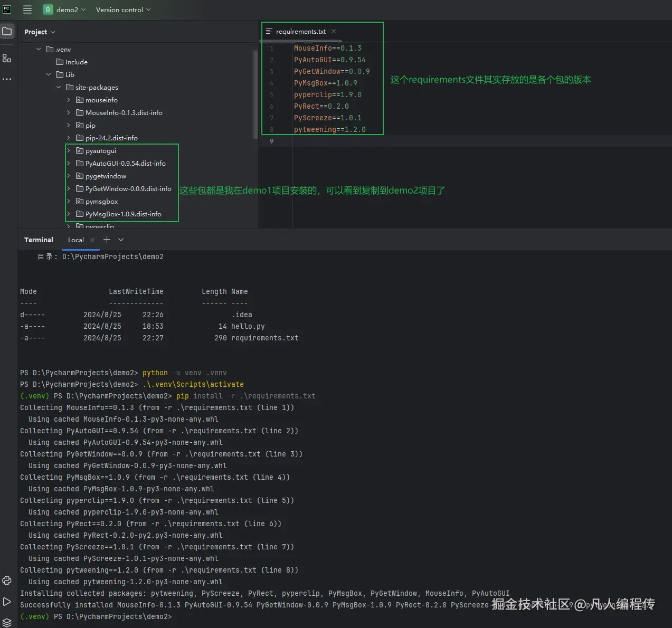Click the requirements.txt file icon in tab
672x628 pixels.
coord(269,32)
